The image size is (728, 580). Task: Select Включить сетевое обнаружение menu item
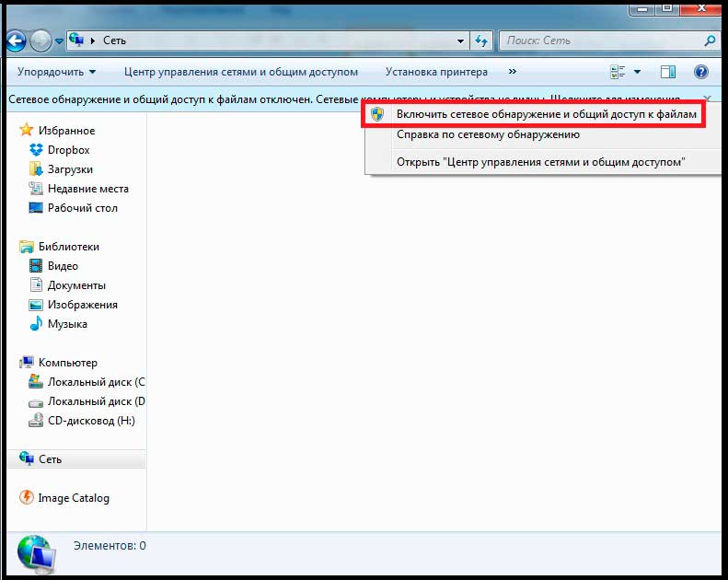546,113
